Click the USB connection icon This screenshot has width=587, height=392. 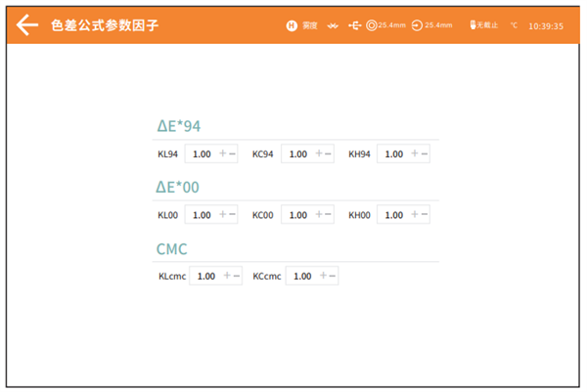[x=354, y=25]
